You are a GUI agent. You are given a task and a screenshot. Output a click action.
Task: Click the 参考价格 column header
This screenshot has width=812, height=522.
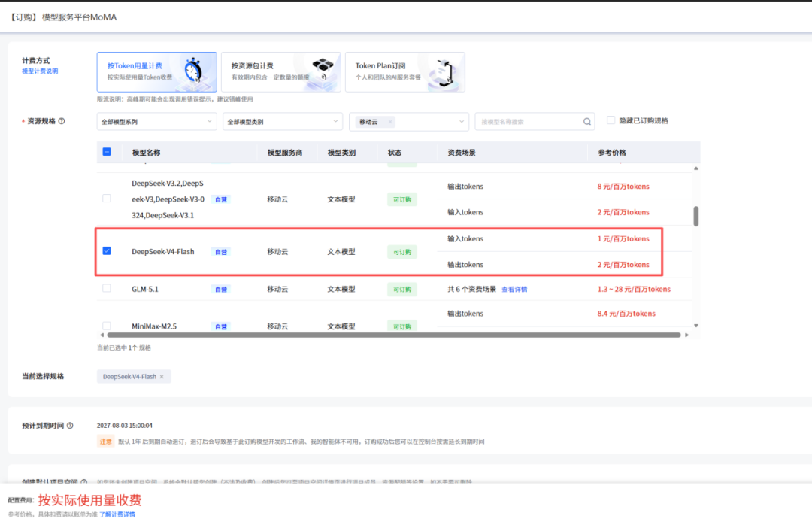point(612,153)
